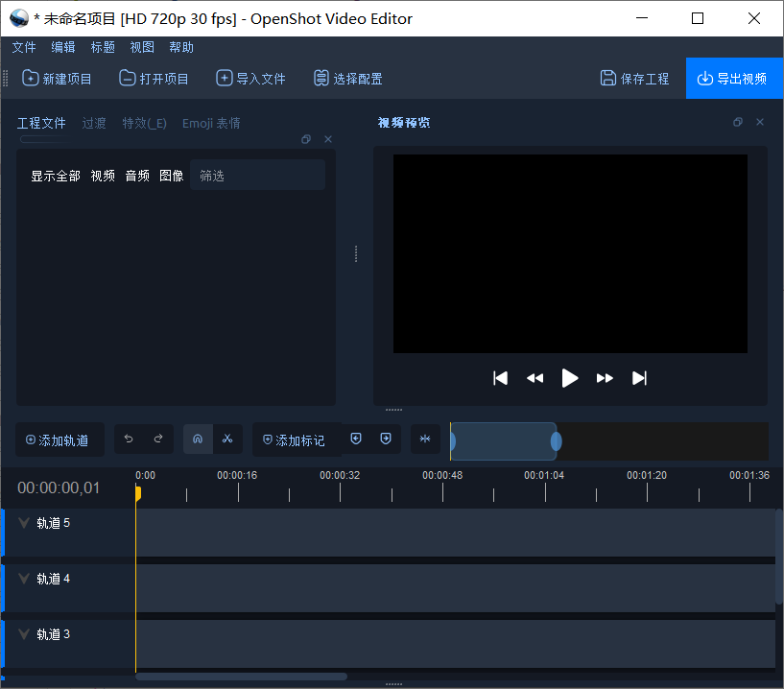Viewport: 784px width, 689px height.
Task: Center the timeline on the playhead
Action: [x=425, y=439]
